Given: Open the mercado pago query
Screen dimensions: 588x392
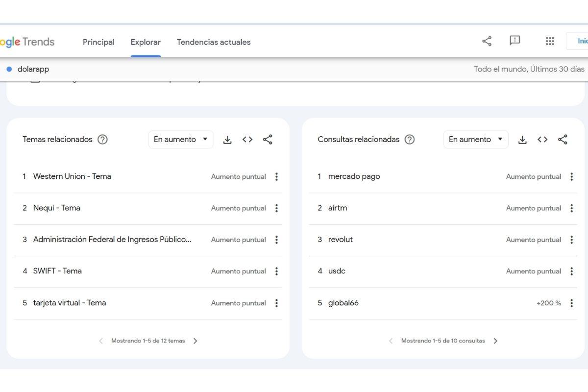Looking at the screenshot, I should tap(354, 177).
